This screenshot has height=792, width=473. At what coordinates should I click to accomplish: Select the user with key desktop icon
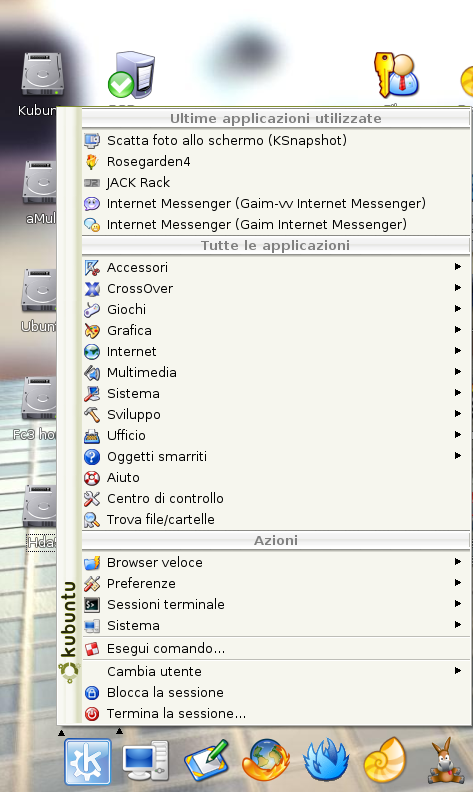point(397,75)
